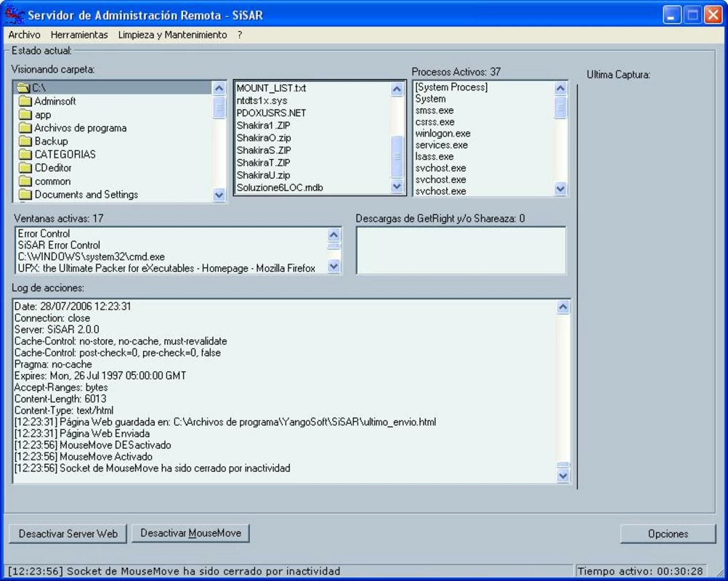This screenshot has height=581, width=728.
Task: Click scroll-up arrow in folder list
Action: (219, 88)
